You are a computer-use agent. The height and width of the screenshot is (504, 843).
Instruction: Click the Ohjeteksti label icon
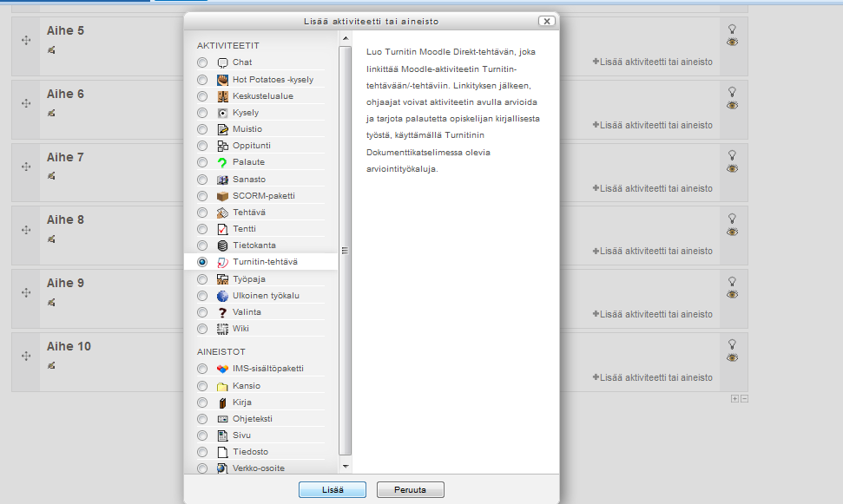pyautogui.click(x=222, y=419)
